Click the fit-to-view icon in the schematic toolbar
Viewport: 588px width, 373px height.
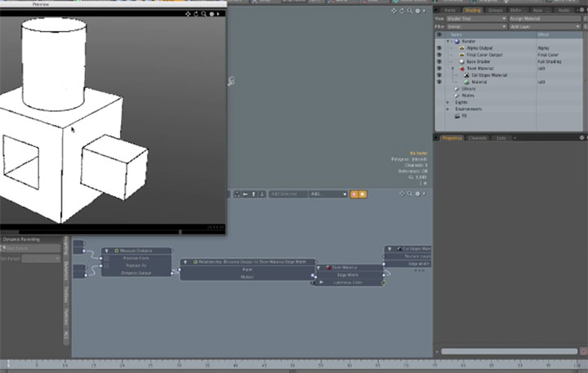(237, 194)
